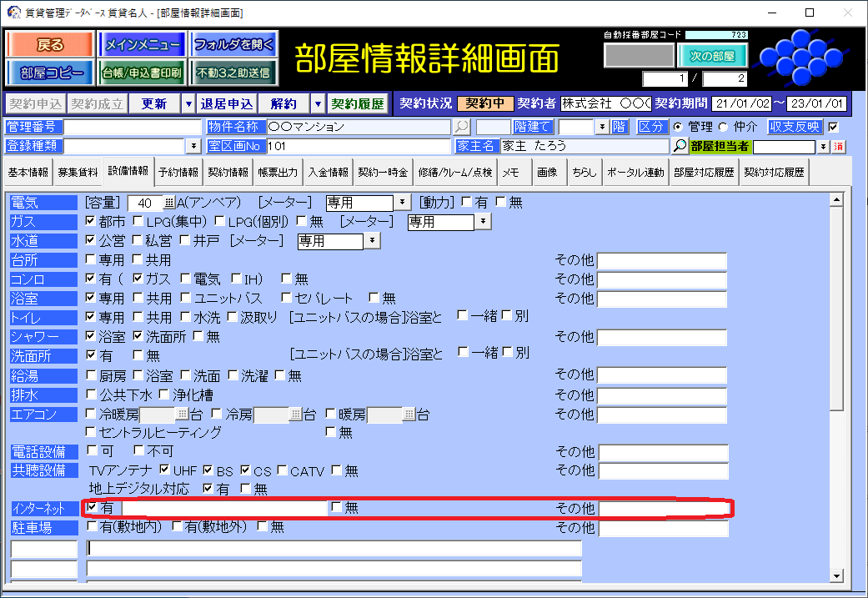Click the magnifier beside 物件名称 field
The image size is (868, 598).
(461, 128)
